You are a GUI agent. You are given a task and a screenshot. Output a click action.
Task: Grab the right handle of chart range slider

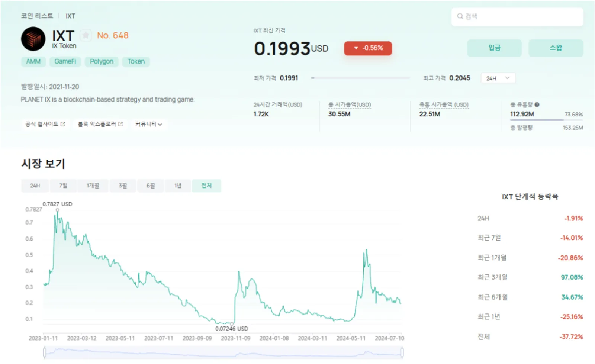402,352
